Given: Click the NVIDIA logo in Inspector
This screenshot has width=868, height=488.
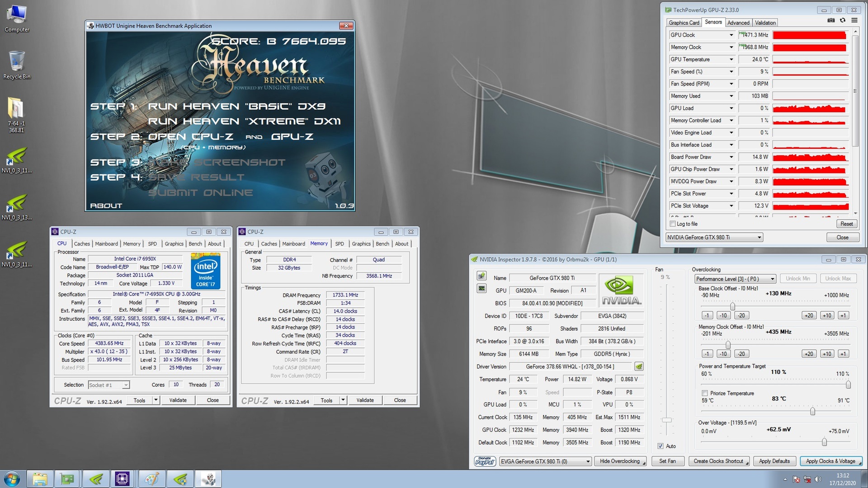Looking at the screenshot, I should [x=622, y=290].
